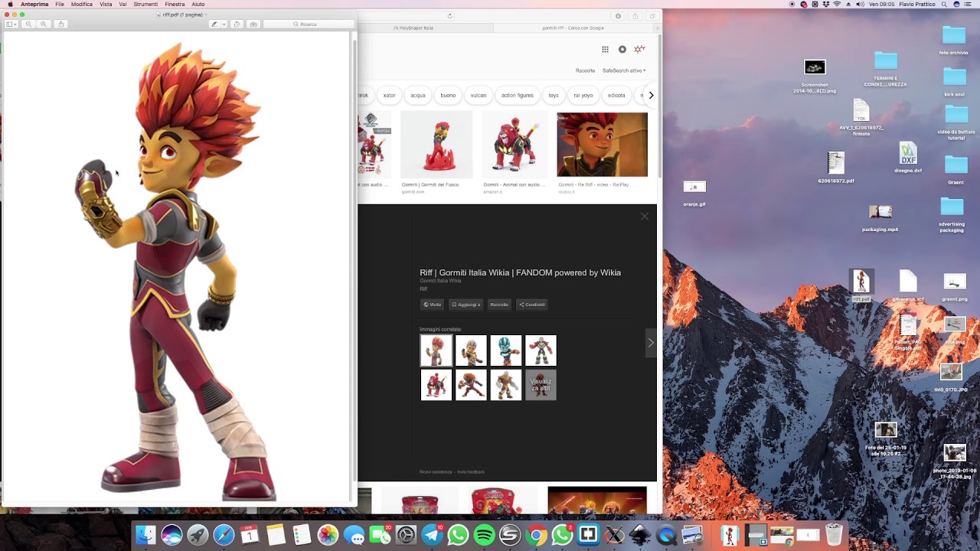
Task: Click the Ricerca search field in Preview
Action: click(309, 24)
